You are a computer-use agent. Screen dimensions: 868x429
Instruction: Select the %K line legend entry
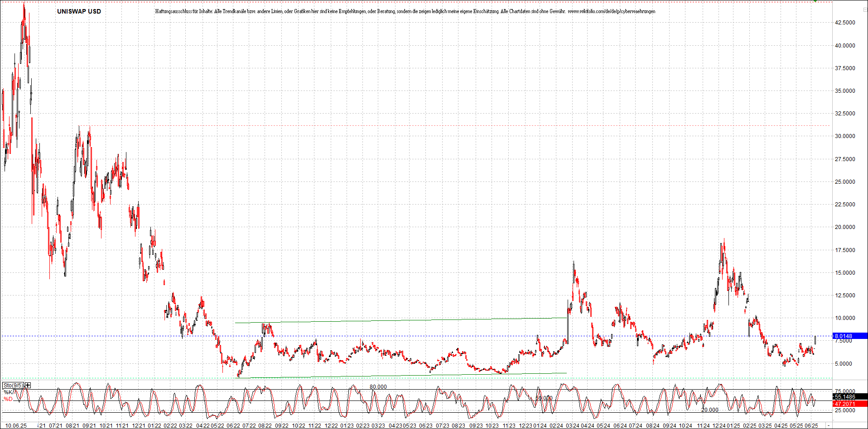click(x=8, y=392)
